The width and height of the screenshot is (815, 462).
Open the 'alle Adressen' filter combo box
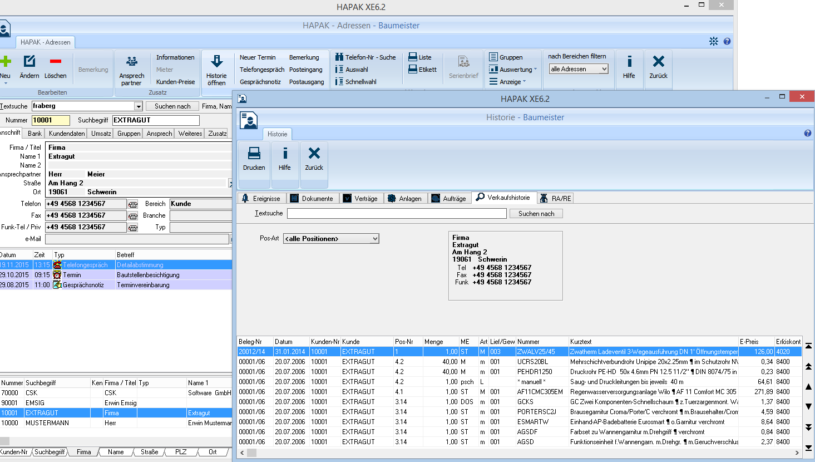579,69
